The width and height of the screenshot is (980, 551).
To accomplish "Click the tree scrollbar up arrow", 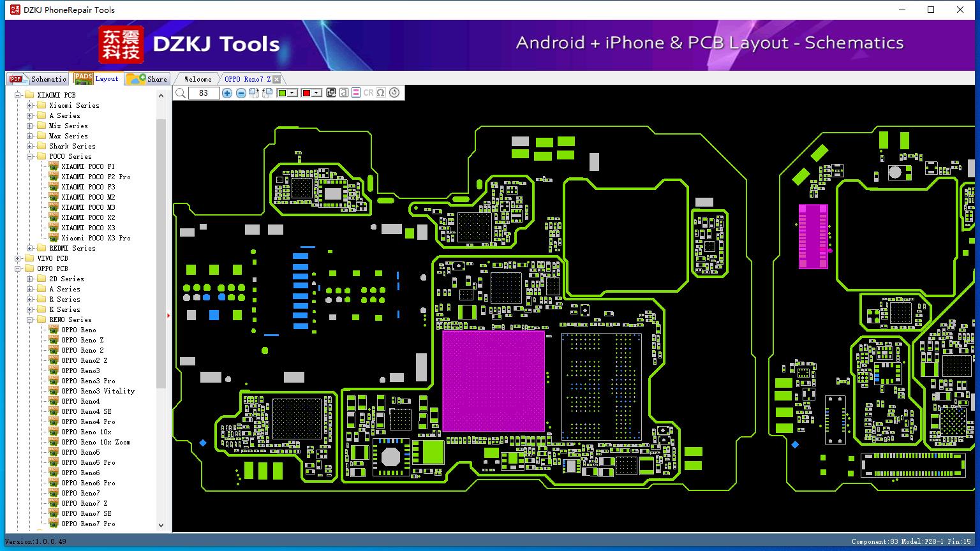I will pos(161,96).
